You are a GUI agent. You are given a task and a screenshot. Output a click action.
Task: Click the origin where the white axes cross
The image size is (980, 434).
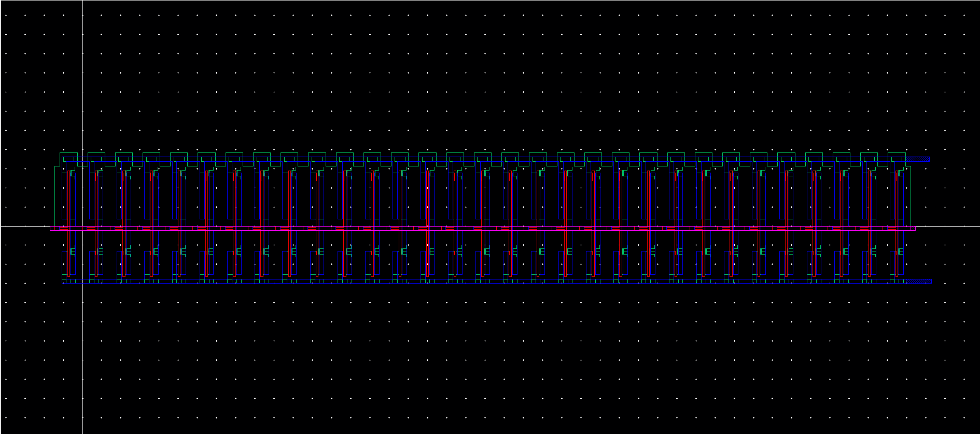click(83, 226)
